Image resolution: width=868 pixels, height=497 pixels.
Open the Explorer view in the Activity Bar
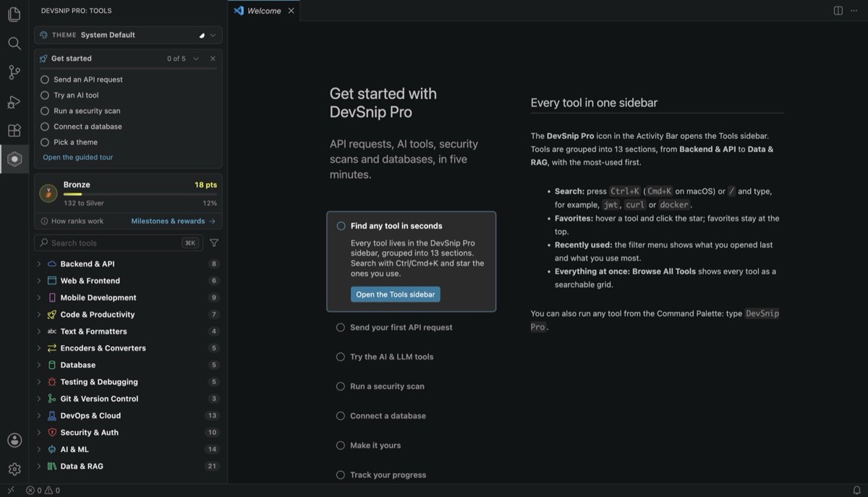pyautogui.click(x=14, y=14)
